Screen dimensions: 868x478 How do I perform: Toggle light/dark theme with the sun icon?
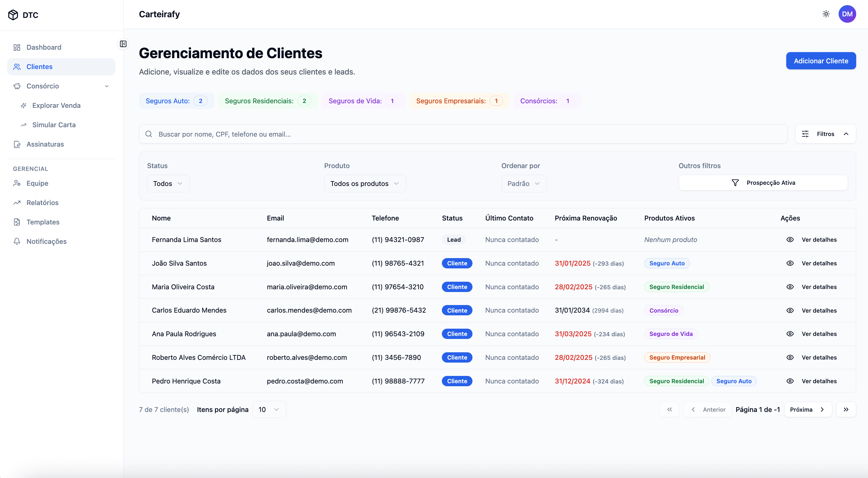pos(826,14)
